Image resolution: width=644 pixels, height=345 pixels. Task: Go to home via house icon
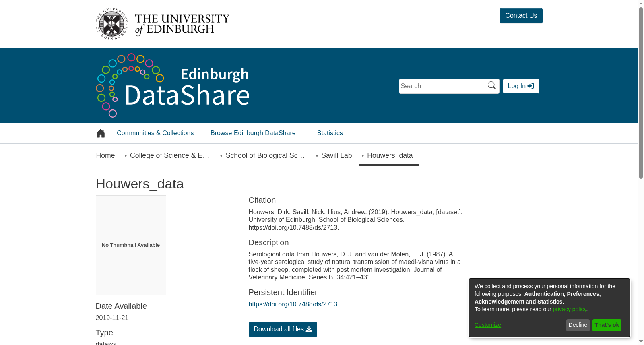click(101, 133)
